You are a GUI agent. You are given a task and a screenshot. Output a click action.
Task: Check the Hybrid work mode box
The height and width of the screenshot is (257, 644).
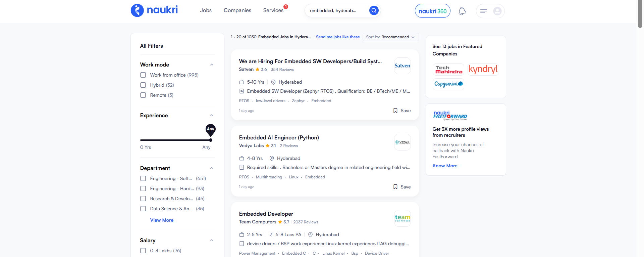pyautogui.click(x=143, y=85)
